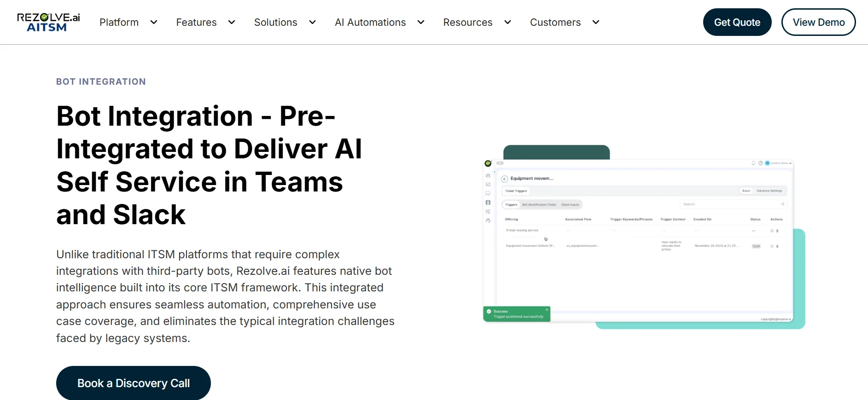Click the Solutions menu label
Image resolution: width=868 pixels, height=400 pixels.
[275, 22]
